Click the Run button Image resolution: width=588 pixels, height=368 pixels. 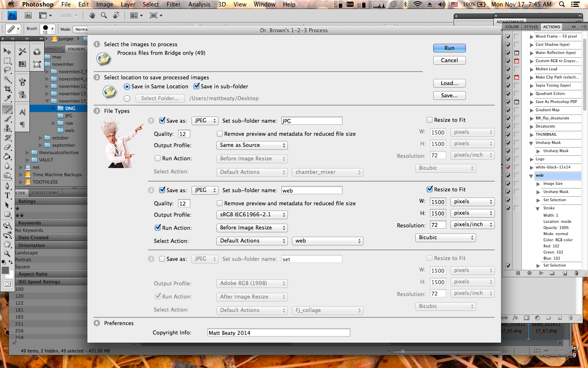(450, 48)
